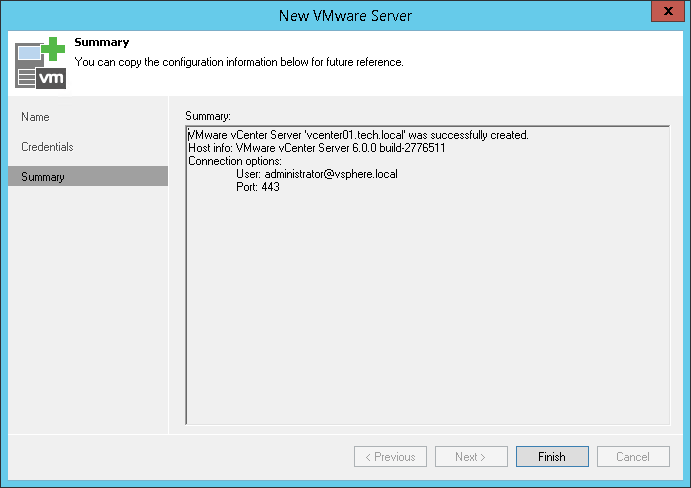Select the Summary step in sidebar
Viewport: 691px width, 488px height.
point(43,177)
